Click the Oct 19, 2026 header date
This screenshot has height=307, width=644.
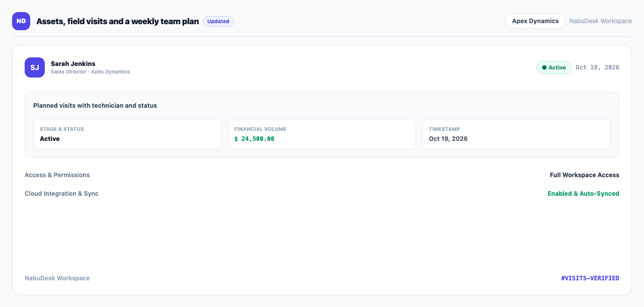(x=597, y=67)
